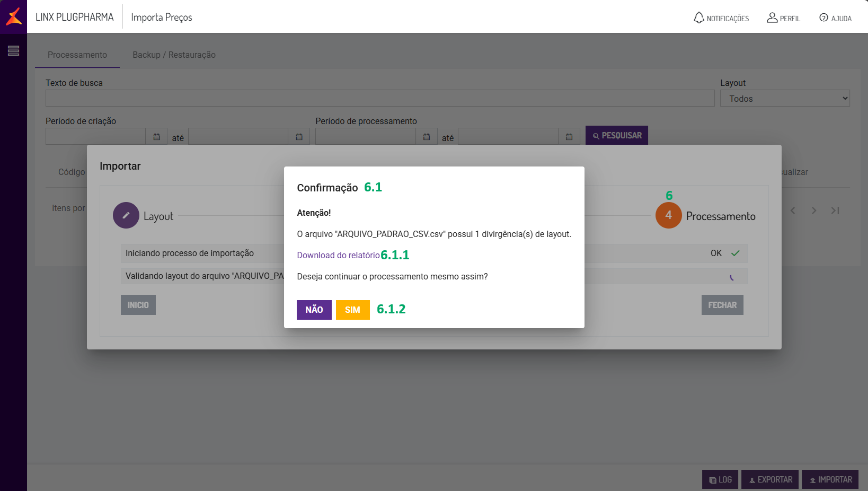Open calendar for creation period end
This screenshot has width=868, height=491.
(299, 137)
